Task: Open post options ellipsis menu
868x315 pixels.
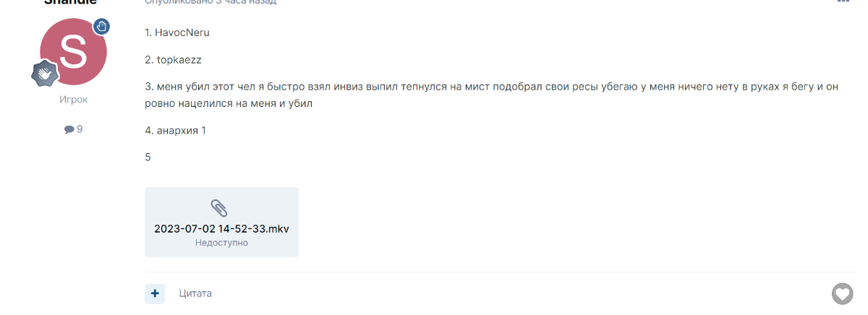Action: click(843, 2)
